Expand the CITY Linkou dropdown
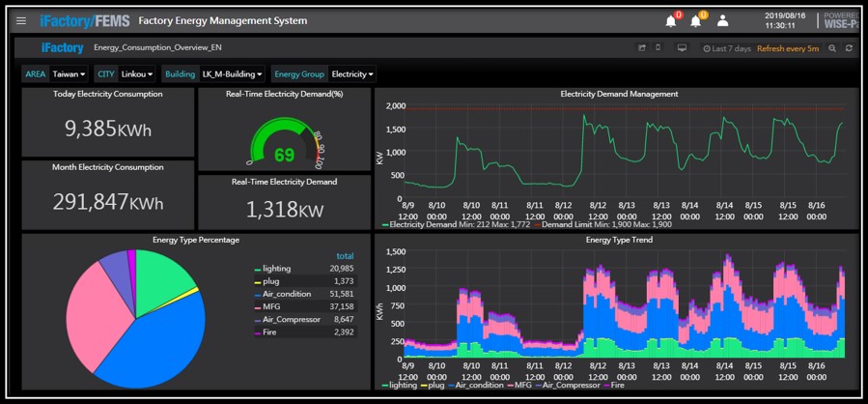This screenshot has height=404, width=868. [137, 73]
